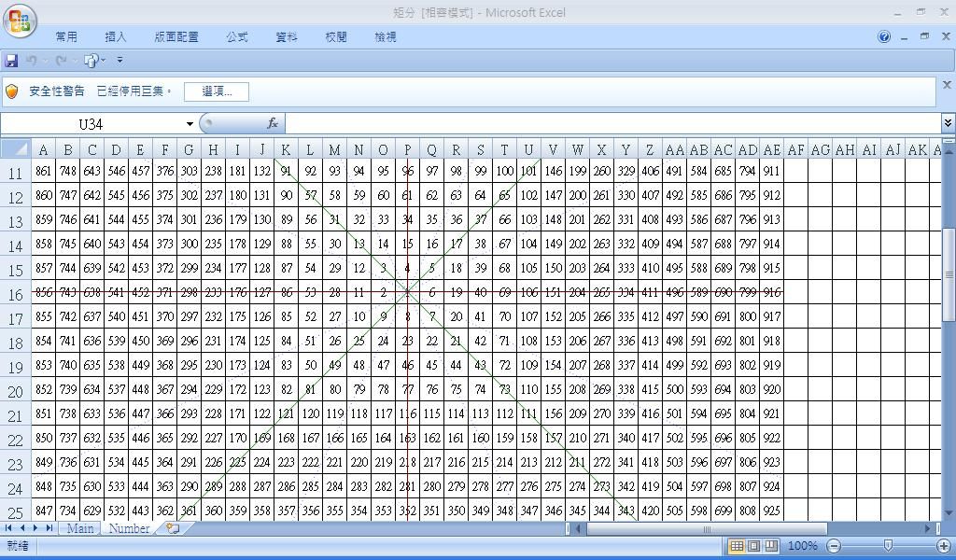The width and height of the screenshot is (956, 560).
Task: Insert a new worksheet tab icon
Action: coord(173,528)
